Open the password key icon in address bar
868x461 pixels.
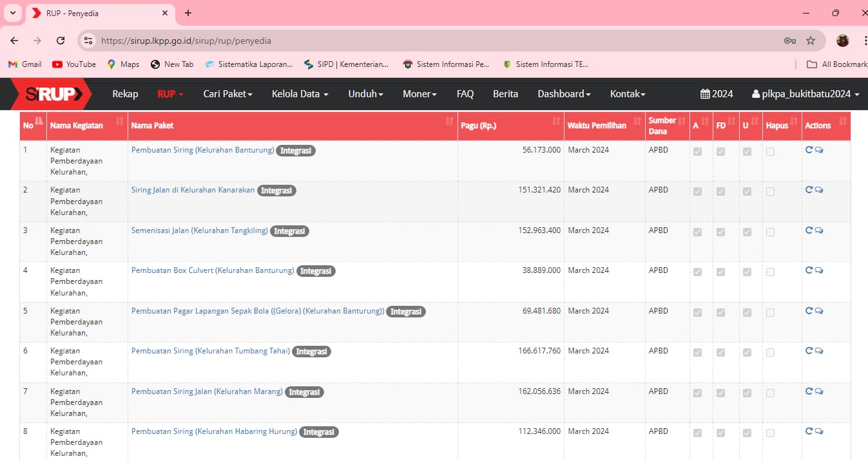coord(789,41)
